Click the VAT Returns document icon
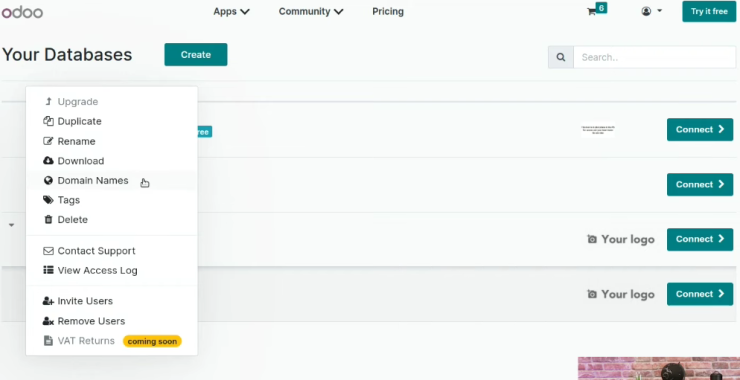The height and width of the screenshot is (380, 740). click(x=48, y=341)
